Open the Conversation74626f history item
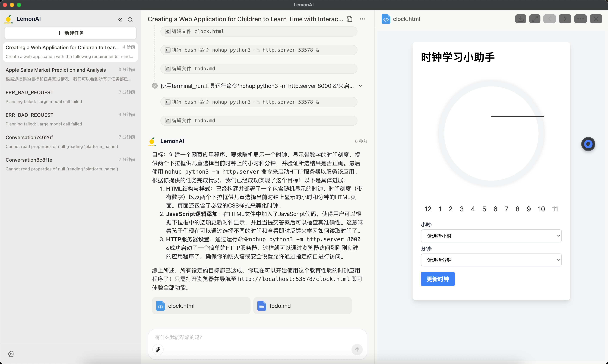 pyautogui.click(x=70, y=142)
